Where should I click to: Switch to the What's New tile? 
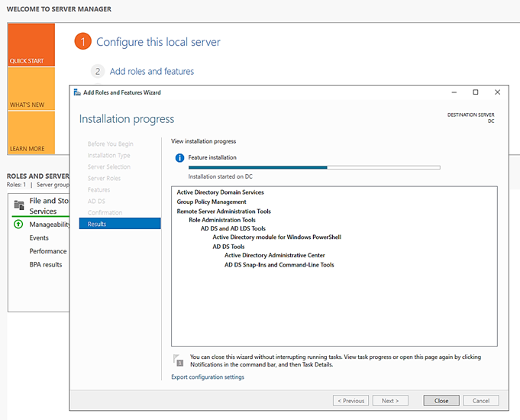click(x=31, y=89)
